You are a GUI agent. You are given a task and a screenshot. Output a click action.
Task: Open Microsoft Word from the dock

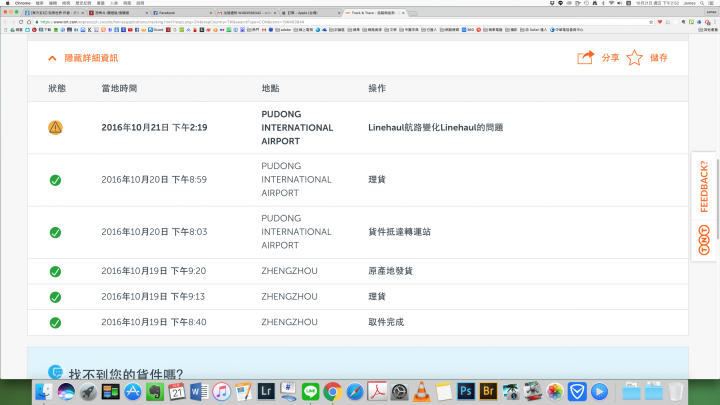pos(199,392)
